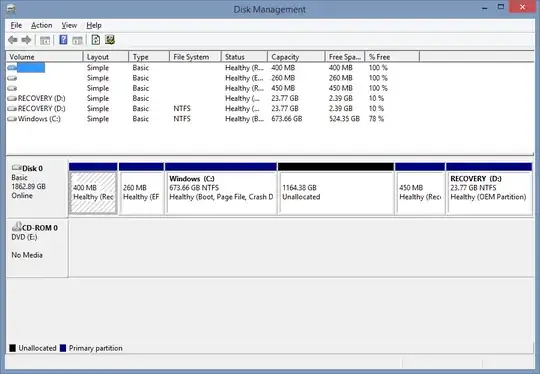The height and width of the screenshot is (374, 540).
Task: Sort by the Free Spa... column header
Action: pyautogui.click(x=345, y=57)
